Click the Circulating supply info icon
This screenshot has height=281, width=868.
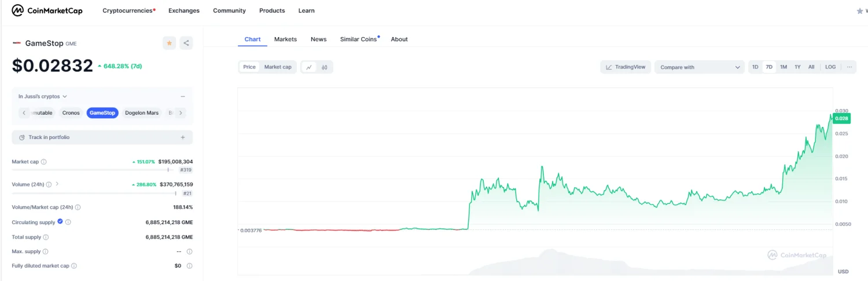point(68,222)
